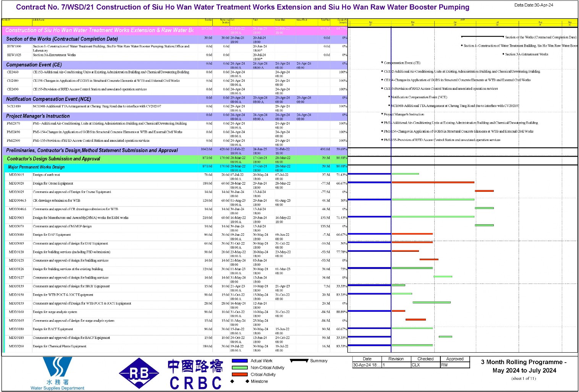Select the long red remaining bar for MDD3020

[x=433, y=182]
